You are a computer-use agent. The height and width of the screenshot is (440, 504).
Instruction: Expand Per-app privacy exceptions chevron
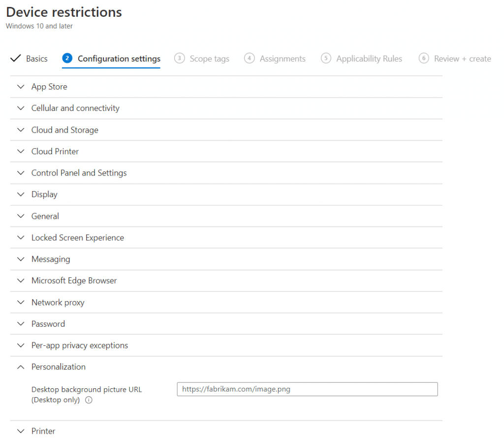pos(21,345)
